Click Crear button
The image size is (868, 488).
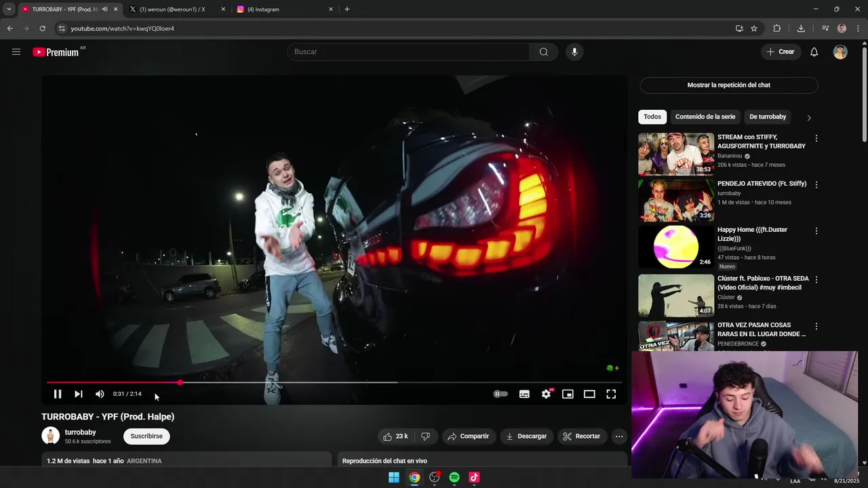781,52
